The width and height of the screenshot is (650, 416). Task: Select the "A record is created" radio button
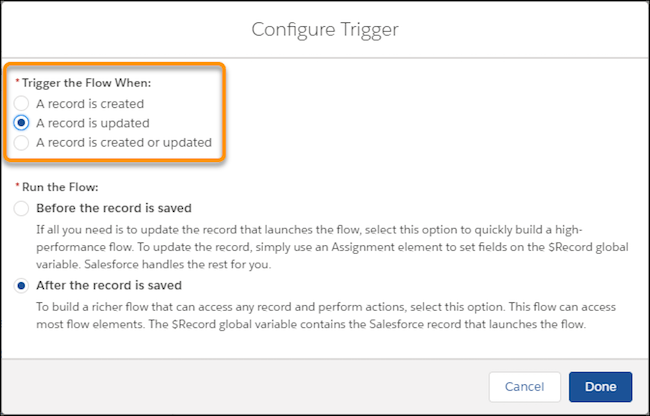[x=22, y=103]
